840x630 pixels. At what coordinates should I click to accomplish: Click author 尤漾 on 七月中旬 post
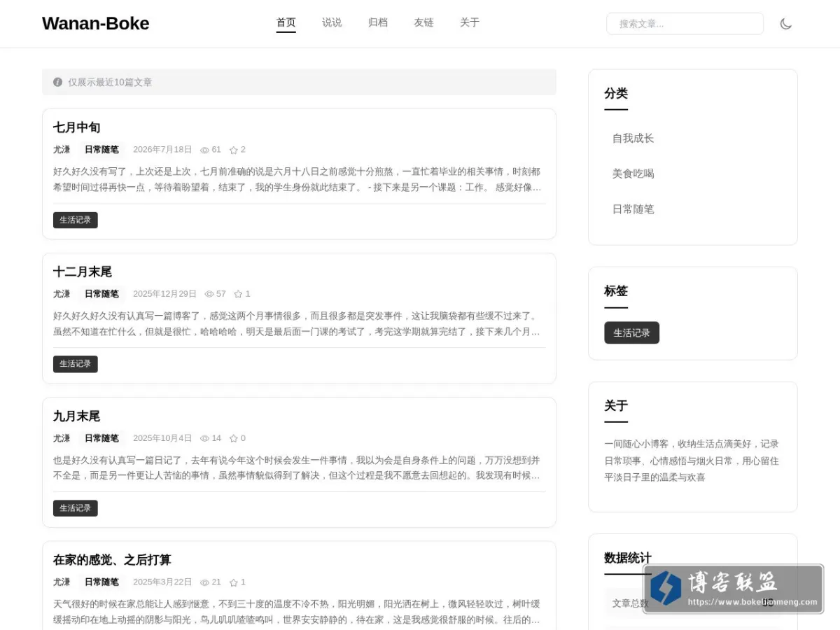tap(62, 150)
